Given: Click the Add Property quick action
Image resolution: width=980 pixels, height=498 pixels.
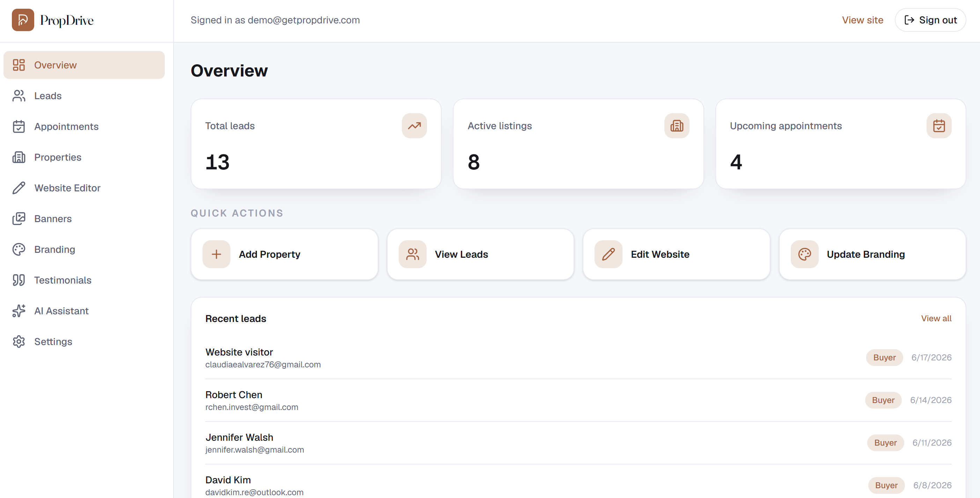Looking at the screenshot, I should 285,254.
